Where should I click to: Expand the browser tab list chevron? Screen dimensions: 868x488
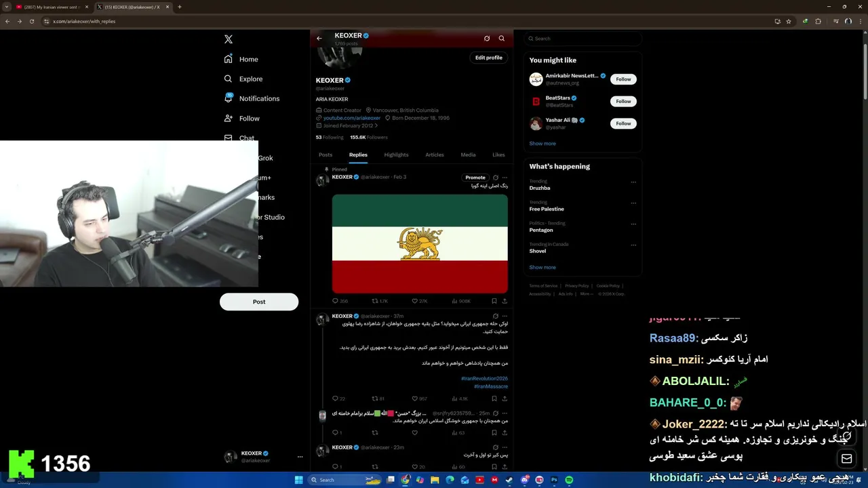[x=7, y=7]
